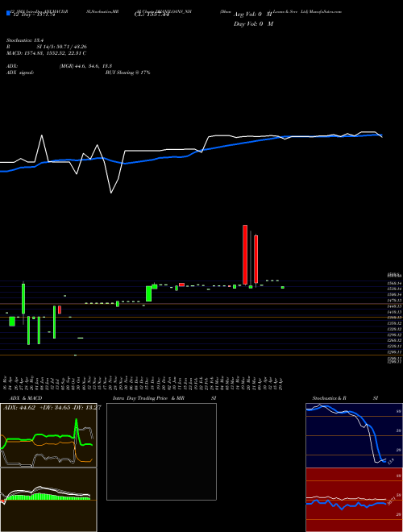
Task: Click the '(MGR) 44.6, 34.6, 13.3' ADX values
Action: point(85,66)
